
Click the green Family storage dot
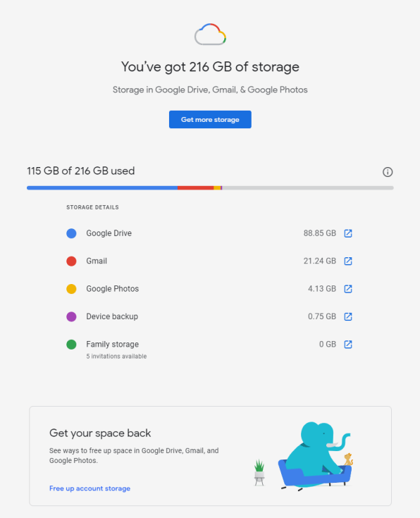pos(71,344)
